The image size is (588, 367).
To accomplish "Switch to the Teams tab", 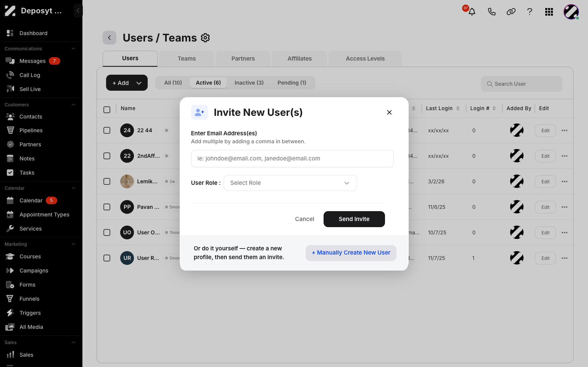I will [x=187, y=59].
